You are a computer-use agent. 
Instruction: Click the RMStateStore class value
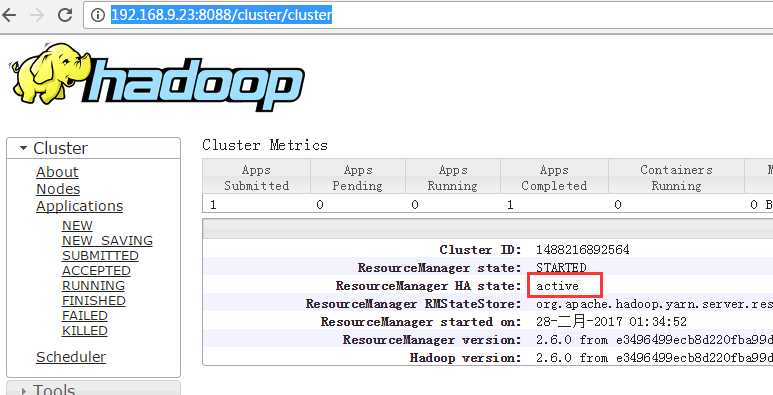(654, 304)
